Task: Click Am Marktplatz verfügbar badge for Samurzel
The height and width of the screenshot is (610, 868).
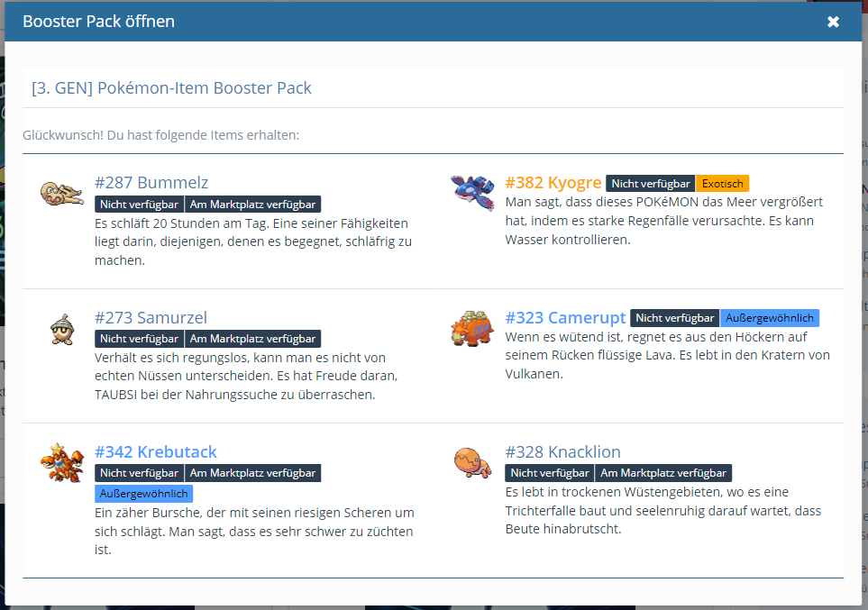Action: tap(252, 339)
